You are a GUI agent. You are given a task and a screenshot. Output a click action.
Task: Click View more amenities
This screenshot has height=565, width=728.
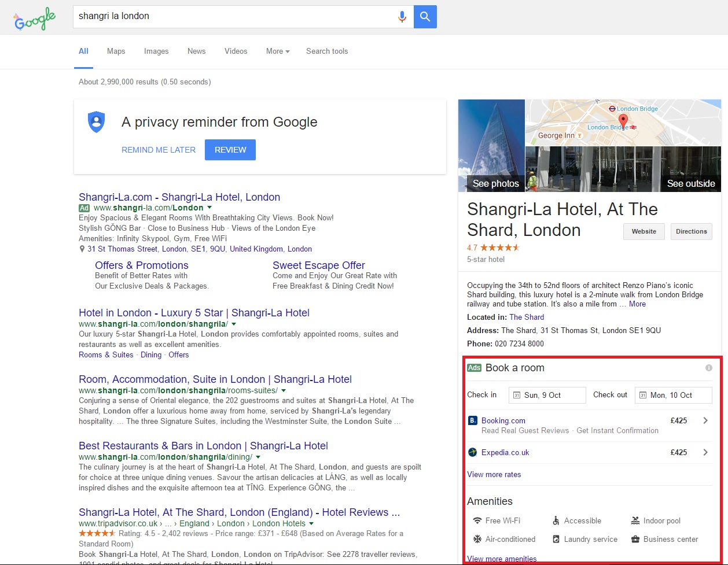[502, 559]
